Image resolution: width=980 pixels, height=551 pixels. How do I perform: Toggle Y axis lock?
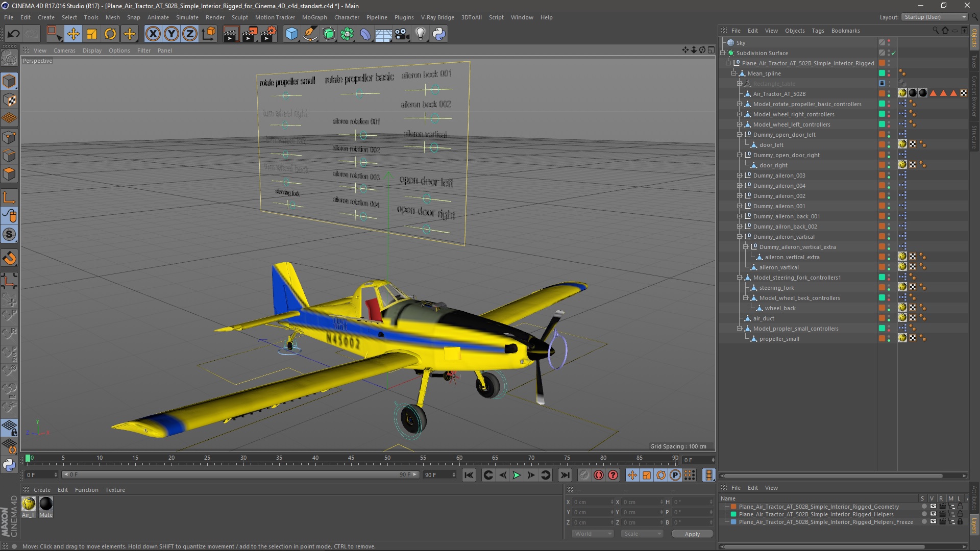pos(171,34)
